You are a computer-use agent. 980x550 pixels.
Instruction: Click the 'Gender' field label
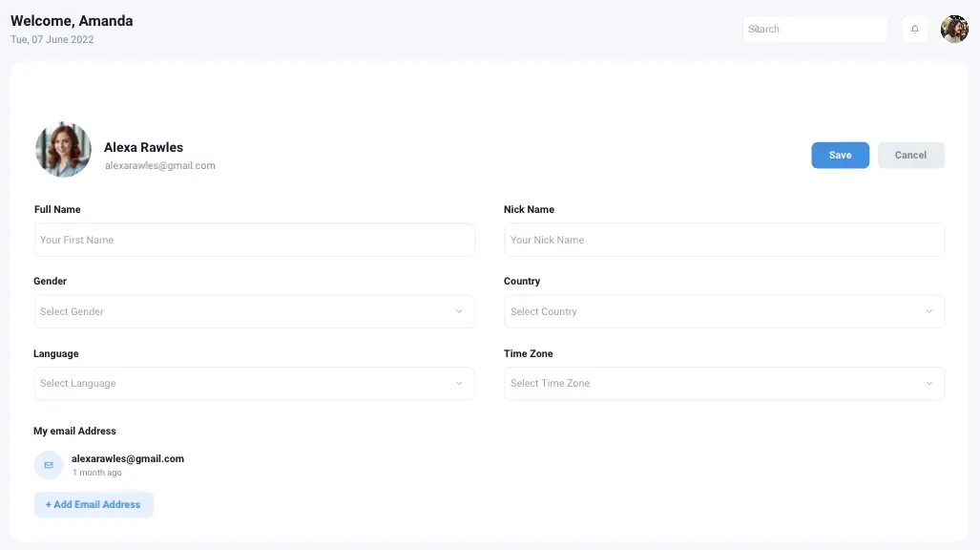point(50,281)
